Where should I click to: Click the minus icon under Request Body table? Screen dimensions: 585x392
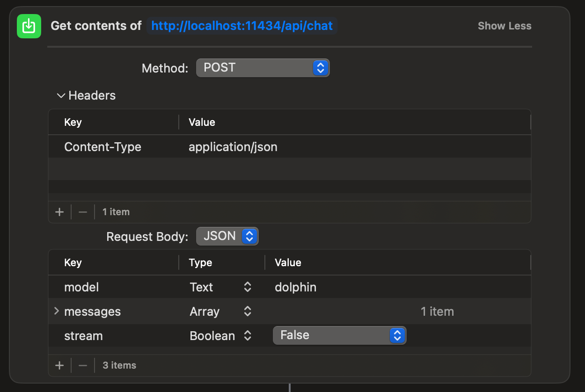(x=83, y=365)
